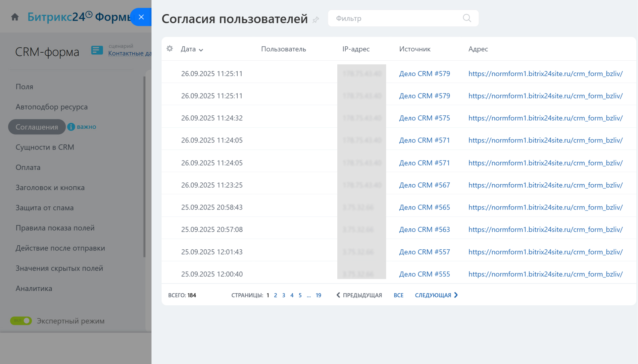Open Контактные данные scenario link
The height and width of the screenshot is (364, 638).
[130, 53]
